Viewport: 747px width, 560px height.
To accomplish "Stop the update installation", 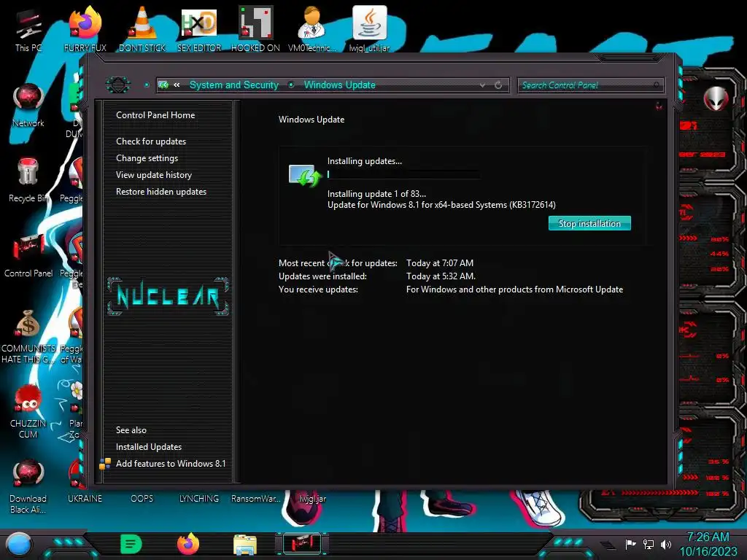I will coord(589,223).
